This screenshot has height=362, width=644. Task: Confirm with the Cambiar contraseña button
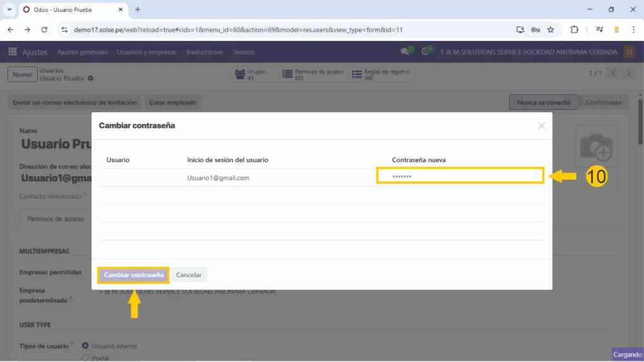pyautogui.click(x=133, y=275)
